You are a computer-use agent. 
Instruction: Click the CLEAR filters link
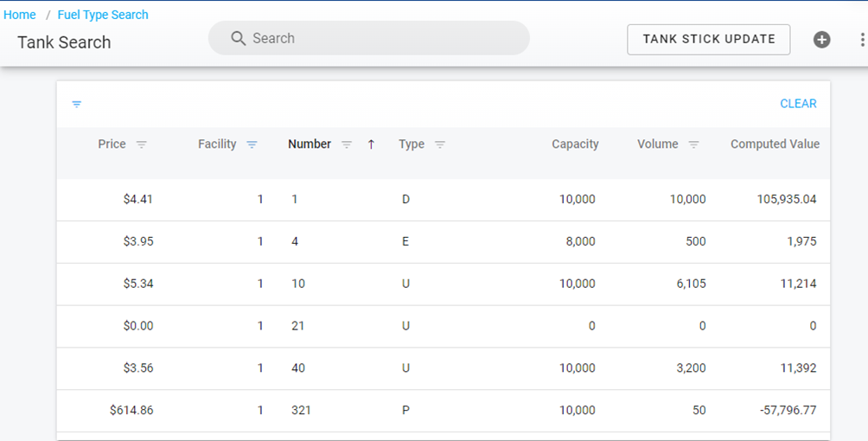(x=797, y=104)
